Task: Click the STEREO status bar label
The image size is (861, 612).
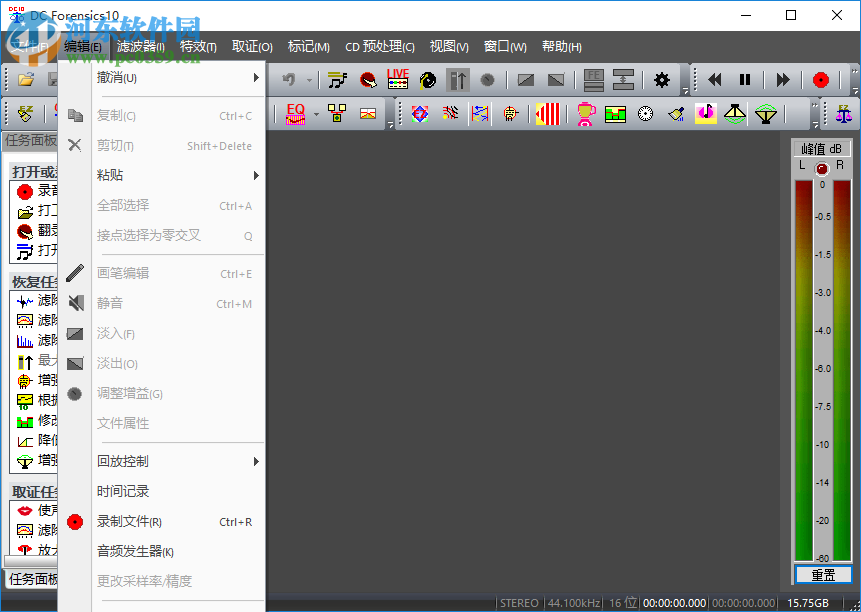Action: click(x=519, y=603)
